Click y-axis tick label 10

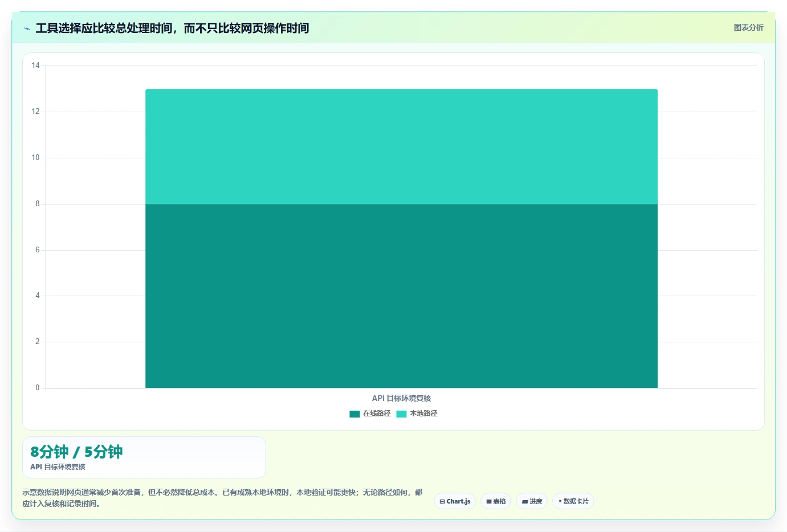(35, 158)
